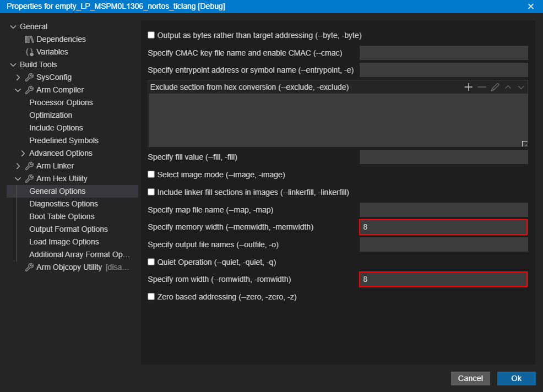
Task: Click the Cancel button
Action: [470, 378]
